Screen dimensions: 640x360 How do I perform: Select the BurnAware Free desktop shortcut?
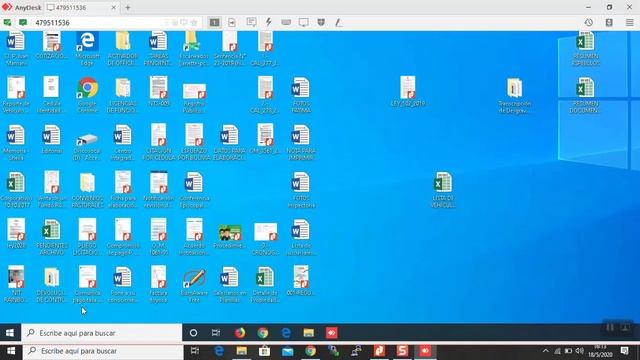[194, 285]
